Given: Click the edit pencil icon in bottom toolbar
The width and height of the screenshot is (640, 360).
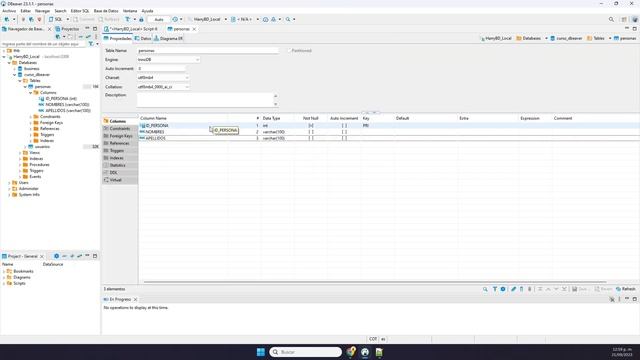Looking at the screenshot, I should (513, 289).
